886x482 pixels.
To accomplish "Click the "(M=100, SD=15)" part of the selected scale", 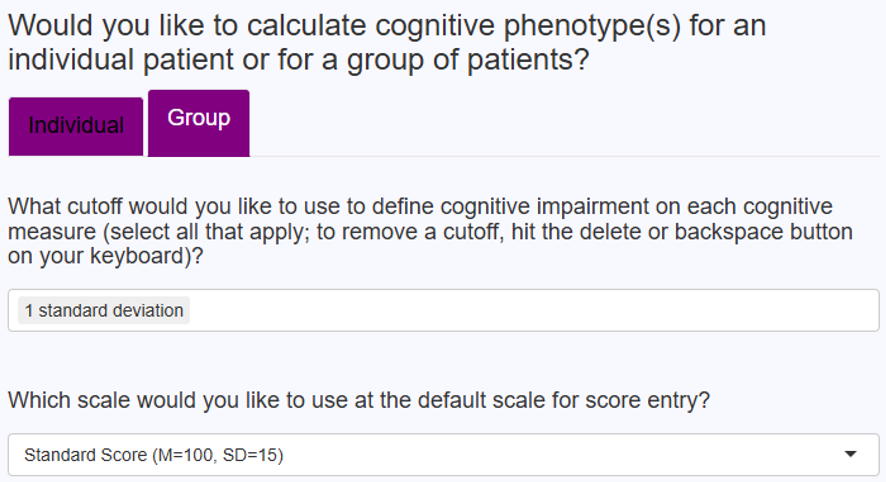I will 217,455.
